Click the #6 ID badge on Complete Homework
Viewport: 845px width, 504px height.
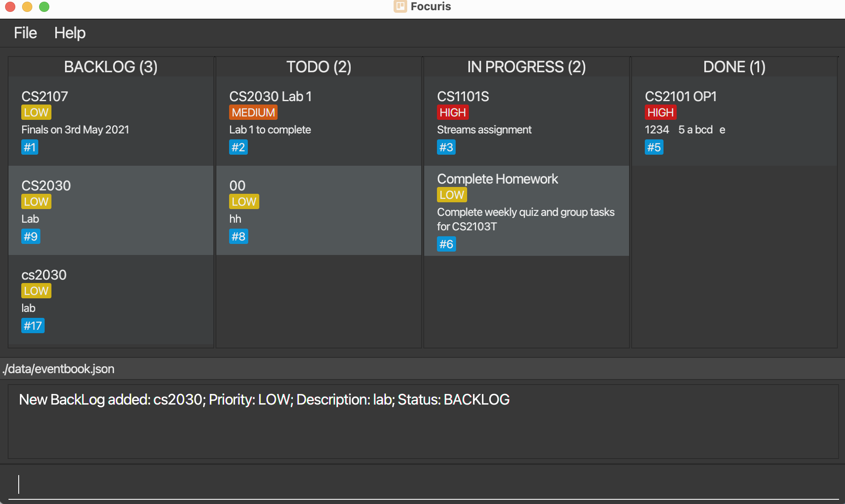point(446,244)
